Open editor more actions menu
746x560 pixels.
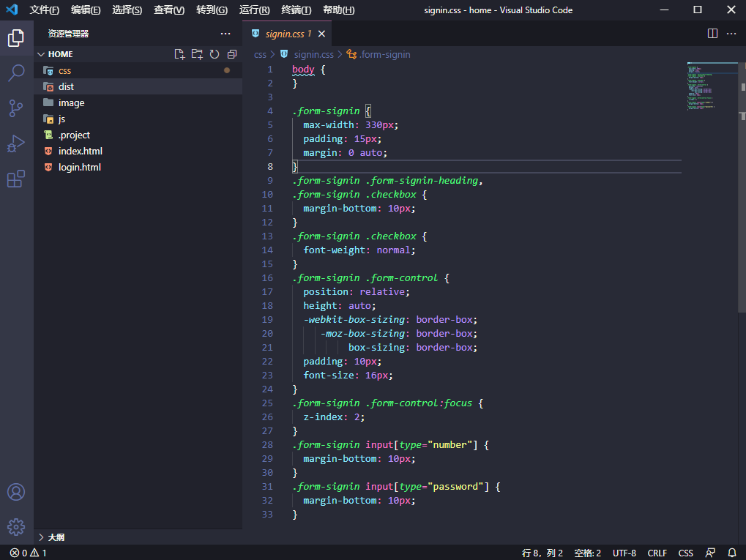pyautogui.click(x=732, y=33)
